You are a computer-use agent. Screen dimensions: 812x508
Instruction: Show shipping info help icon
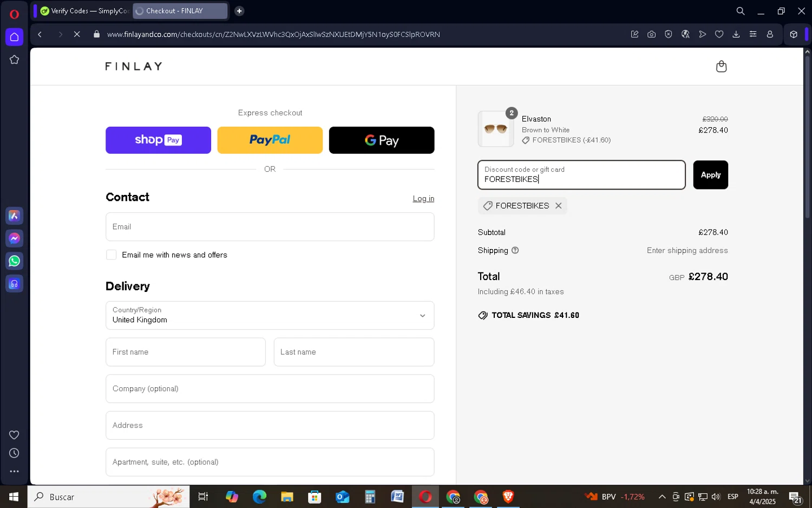click(x=515, y=250)
